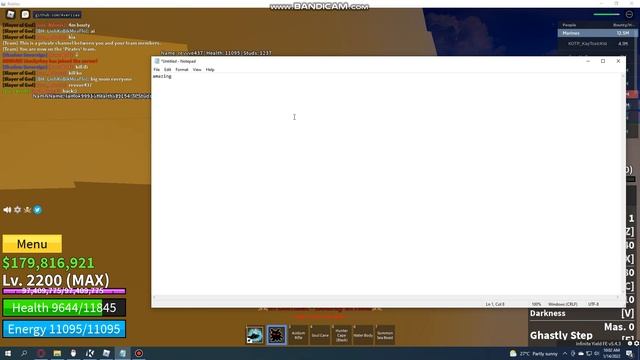Open the round purple taskbar app
The width and height of the screenshot is (640, 360).
click(41, 353)
